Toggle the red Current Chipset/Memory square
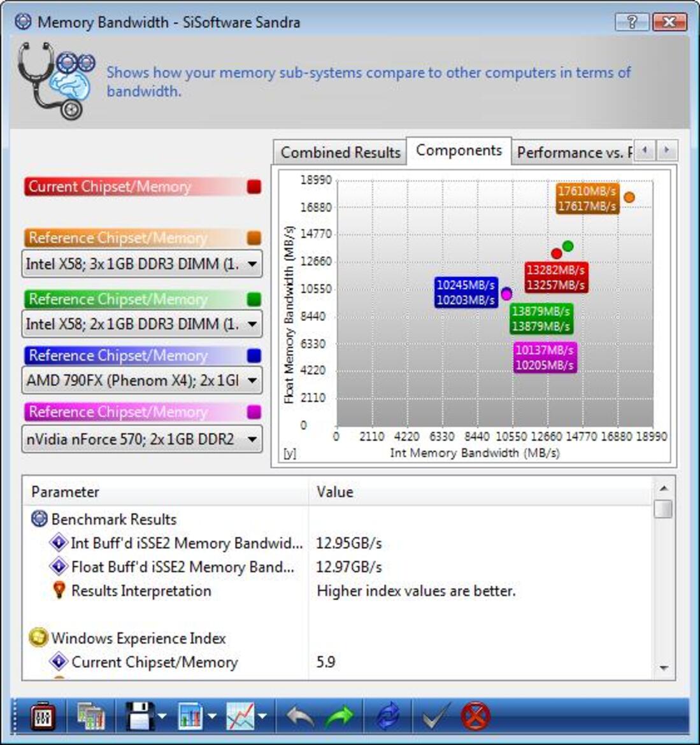The width and height of the screenshot is (700, 745). pos(254,187)
